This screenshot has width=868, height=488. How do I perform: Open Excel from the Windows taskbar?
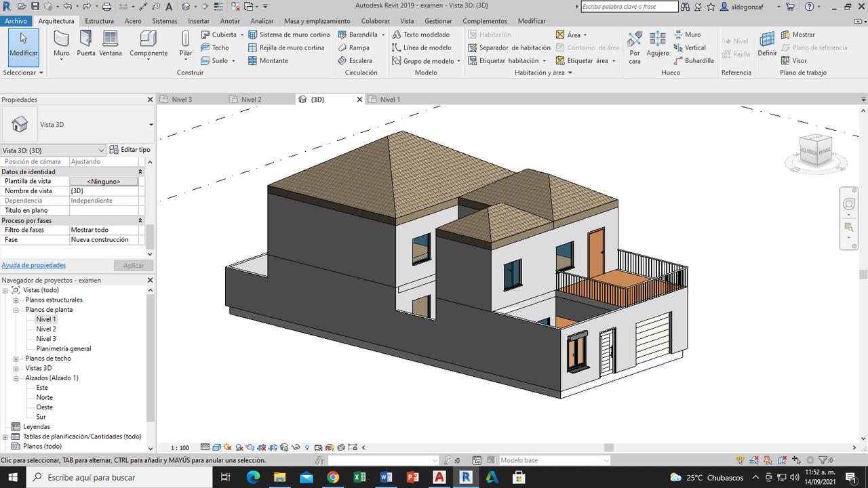tap(359, 477)
